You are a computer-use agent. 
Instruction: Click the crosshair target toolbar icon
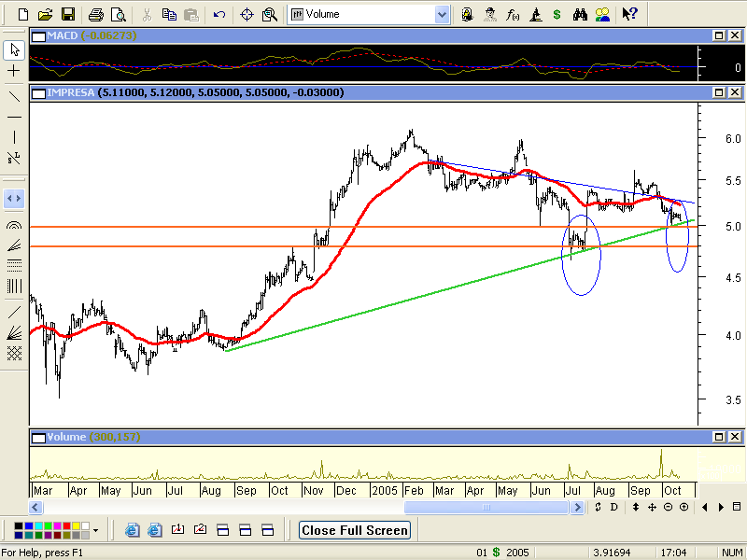click(x=247, y=15)
